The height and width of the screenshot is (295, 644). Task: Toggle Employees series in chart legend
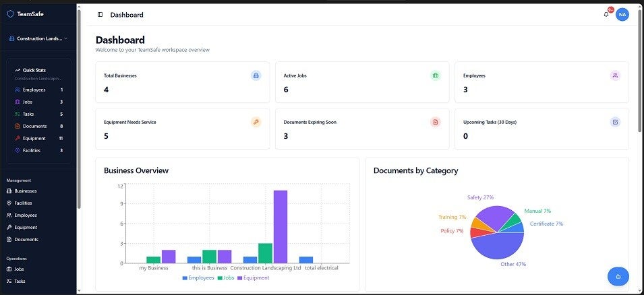coord(198,277)
